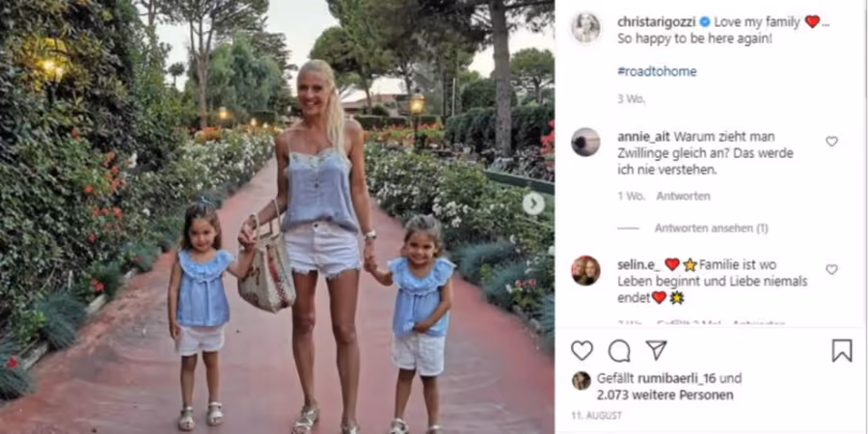Open selin.e_ commenter avatar

tap(585, 270)
